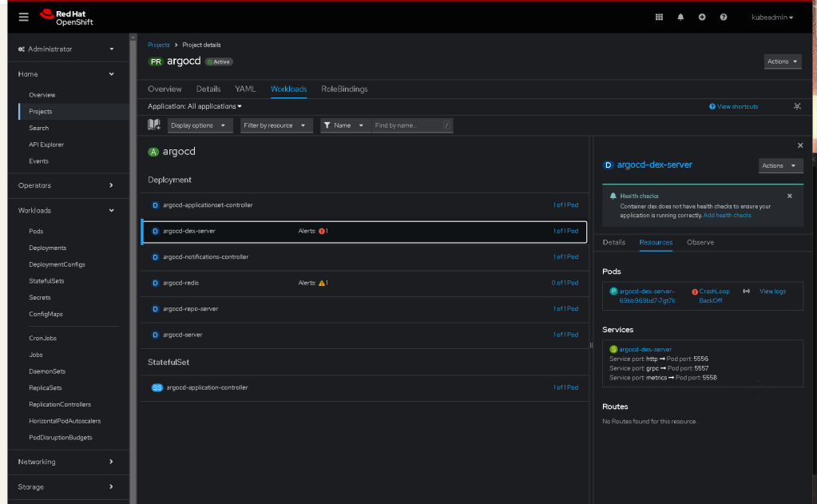Open argocd-dex-server service link

point(645,349)
